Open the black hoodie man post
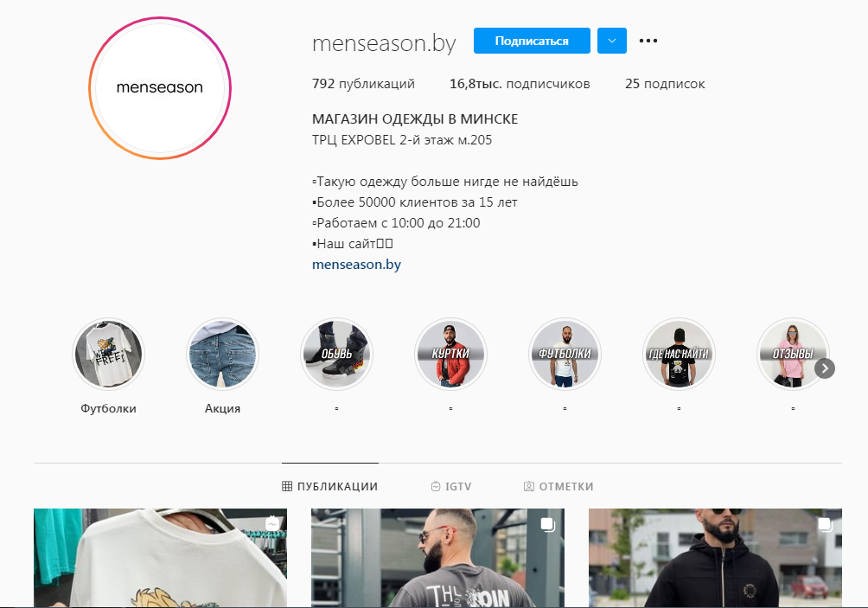 (715, 558)
